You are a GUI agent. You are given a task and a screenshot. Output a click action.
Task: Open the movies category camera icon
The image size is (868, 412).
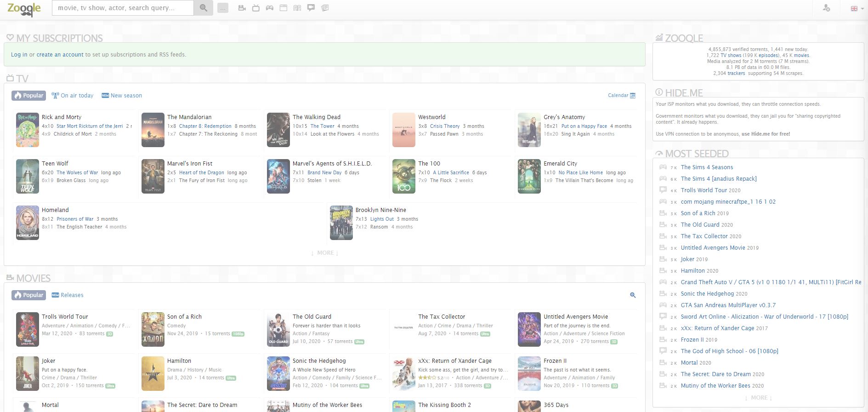click(x=242, y=8)
